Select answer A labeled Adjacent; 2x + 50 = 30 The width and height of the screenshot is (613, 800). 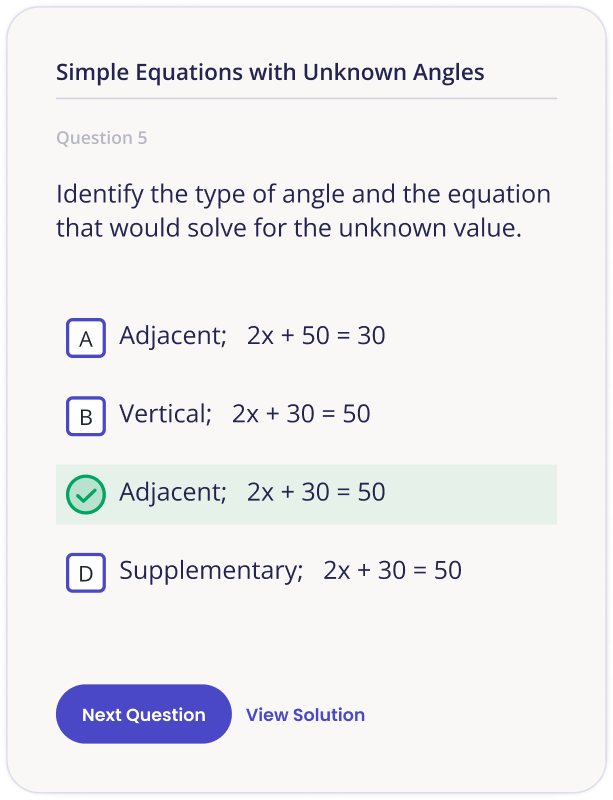pyautogui.click(x=251, y=337)
